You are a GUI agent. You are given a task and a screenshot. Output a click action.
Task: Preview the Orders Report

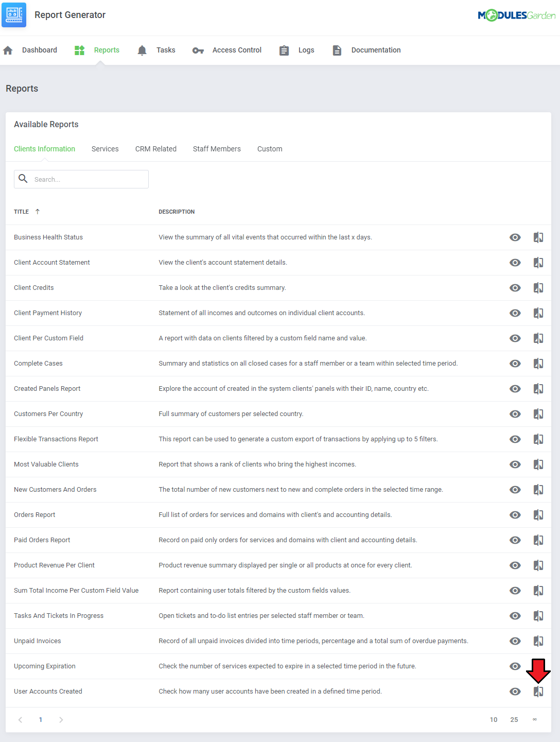click(515, 515)
